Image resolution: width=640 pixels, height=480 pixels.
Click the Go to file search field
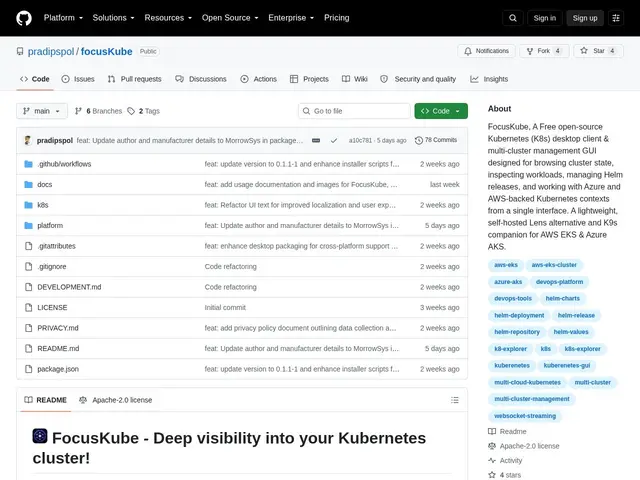(354, 111)
